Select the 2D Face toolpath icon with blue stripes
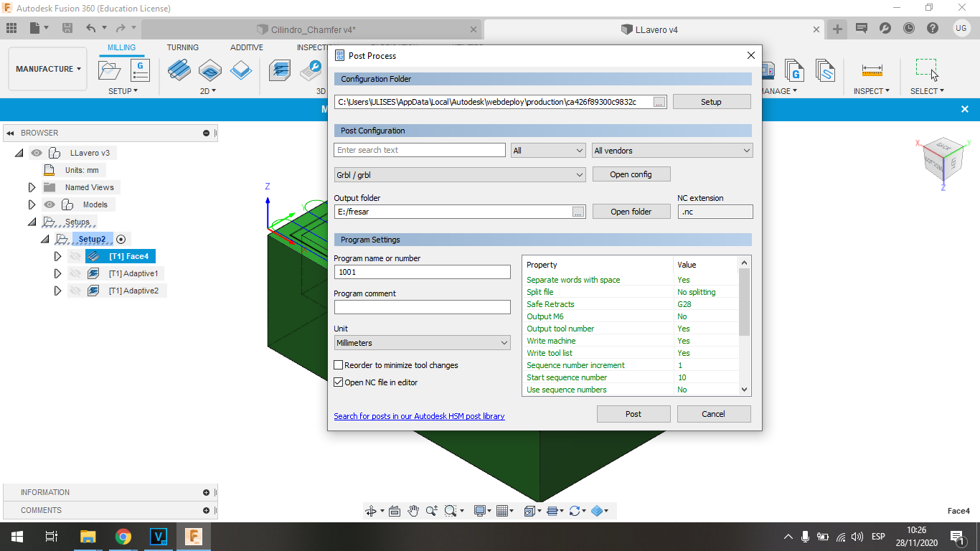 179,70
